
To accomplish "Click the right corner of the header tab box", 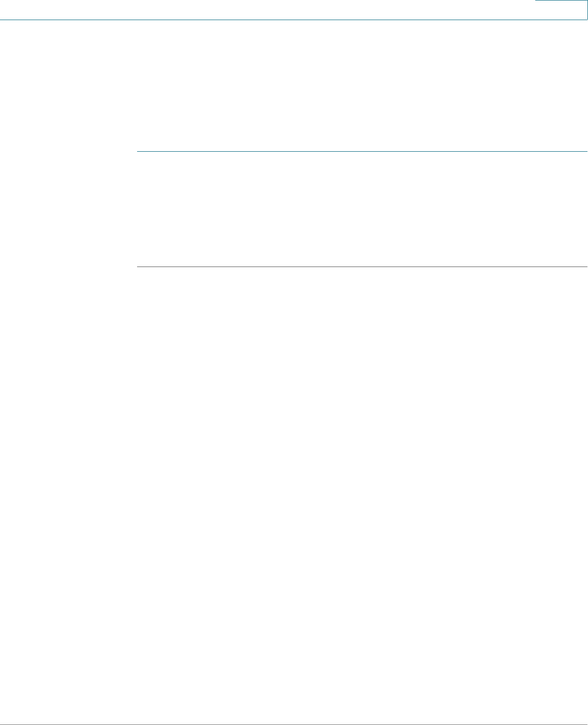I will [x=586, y=18].
